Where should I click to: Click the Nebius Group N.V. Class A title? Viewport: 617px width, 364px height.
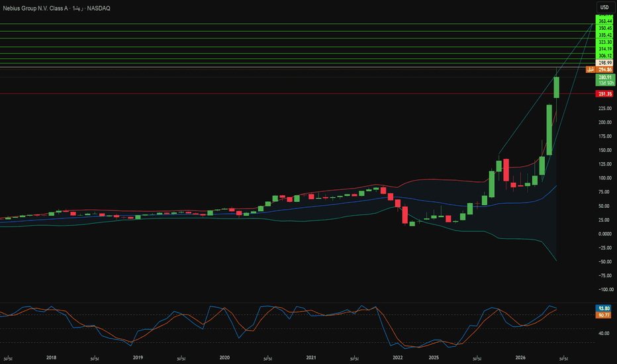tap(35, 8)
